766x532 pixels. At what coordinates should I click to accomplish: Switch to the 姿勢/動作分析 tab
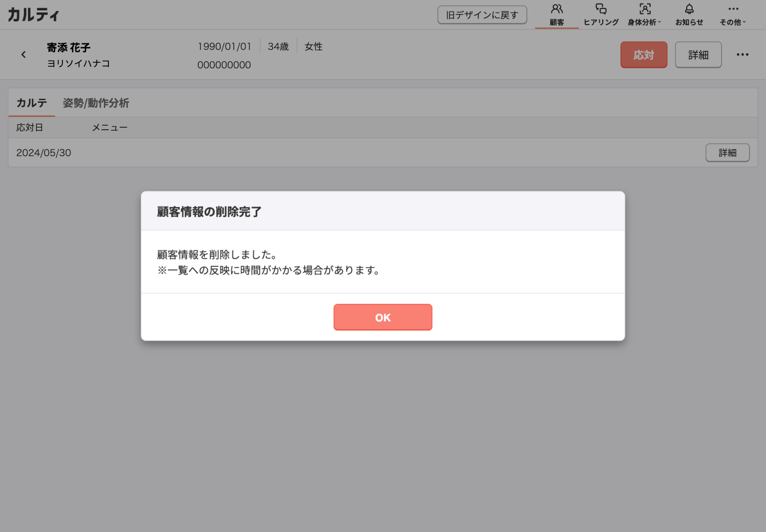tap(96, 103)
